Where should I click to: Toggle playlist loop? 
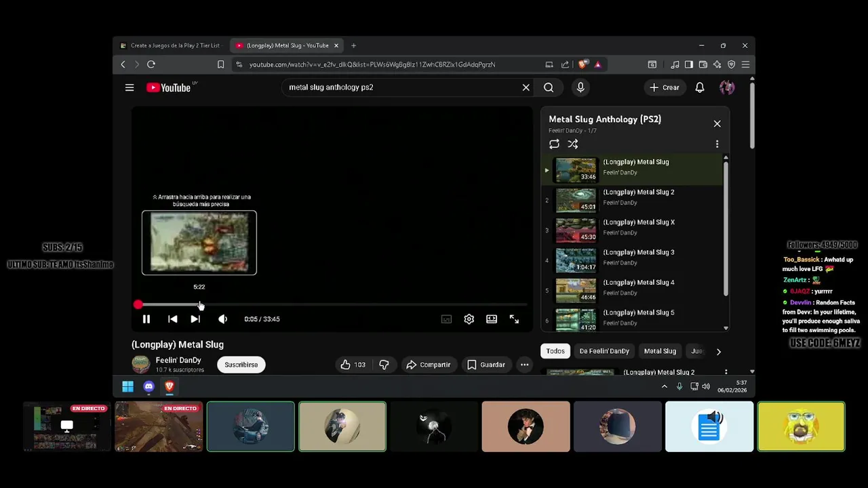tap(554, 144)
